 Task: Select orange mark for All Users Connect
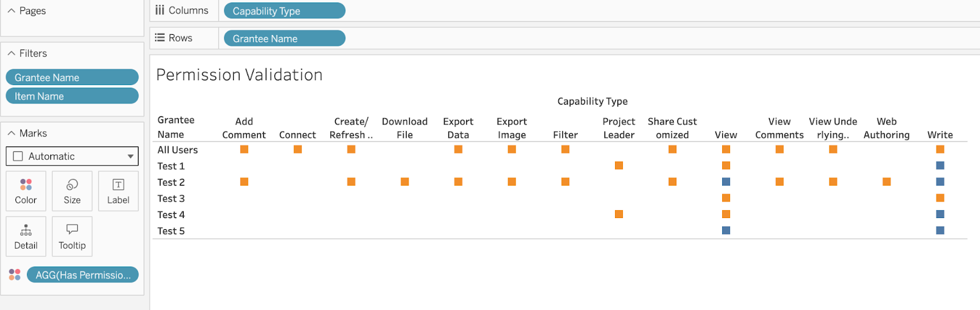pos(298,149)
